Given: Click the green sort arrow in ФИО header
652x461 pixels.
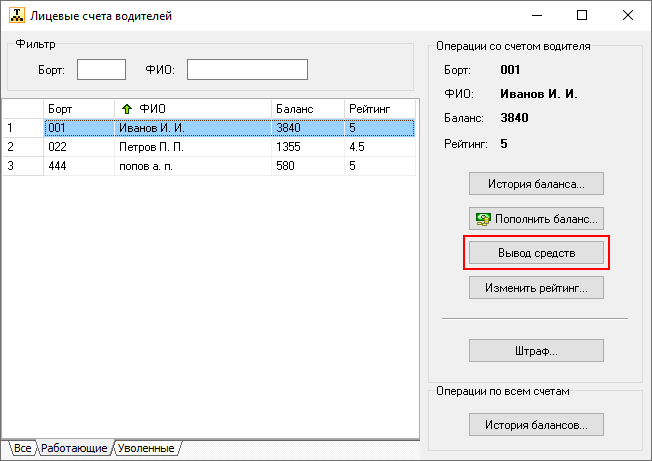Looking at the screenshot, I should (x=127, y=109).
